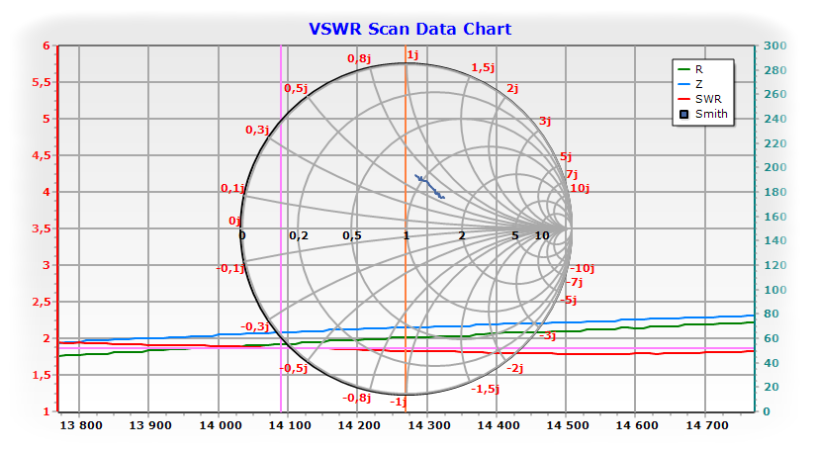Click the right axis value 40
816x452 pixels.
[771, 363]
